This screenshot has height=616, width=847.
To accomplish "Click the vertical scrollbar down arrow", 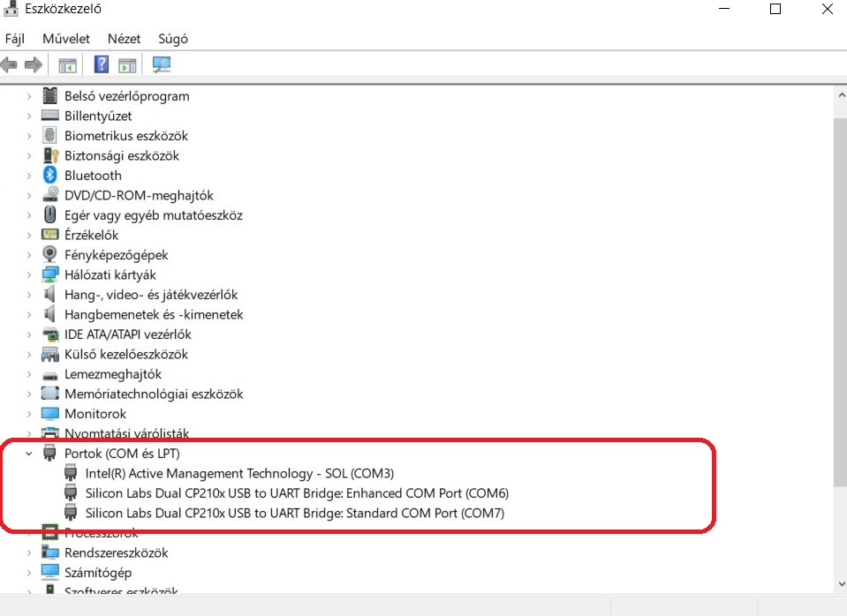I will (x=841, y=583).
